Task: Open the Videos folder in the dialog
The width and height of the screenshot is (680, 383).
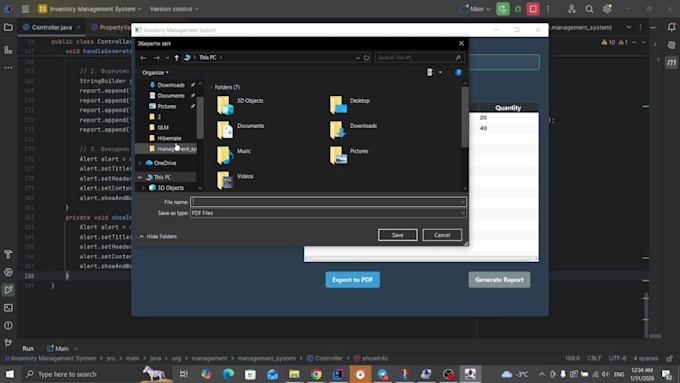Action: pyautogui.click(x=235, y=180)
